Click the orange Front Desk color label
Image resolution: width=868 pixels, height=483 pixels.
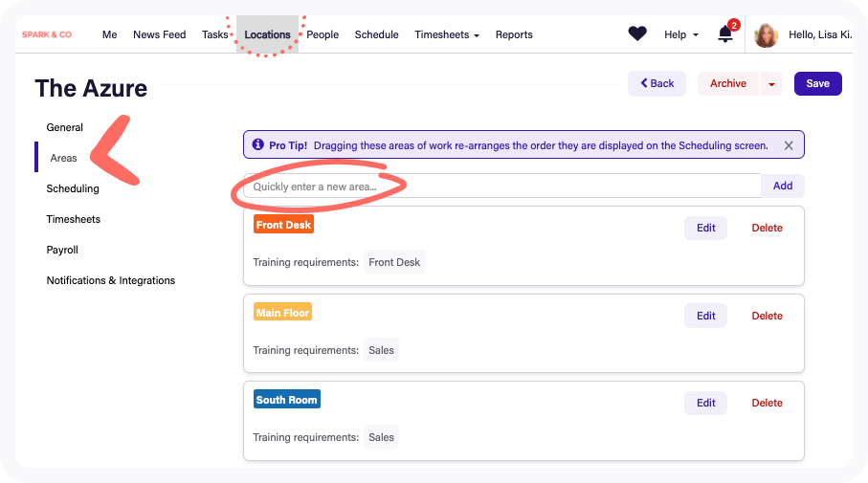pos(284,225)
